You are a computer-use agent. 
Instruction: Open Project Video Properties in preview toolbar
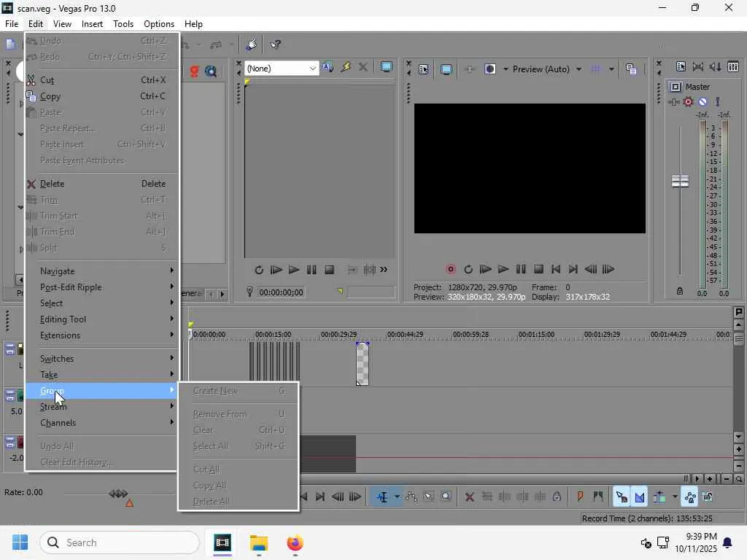[x=424, y=69]
